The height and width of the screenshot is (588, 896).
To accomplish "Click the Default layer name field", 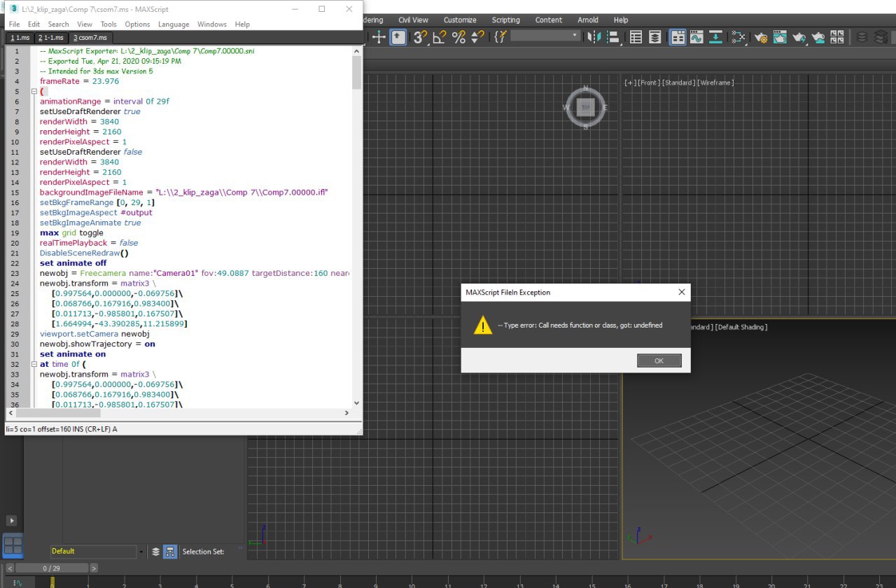I will [93, 552].
